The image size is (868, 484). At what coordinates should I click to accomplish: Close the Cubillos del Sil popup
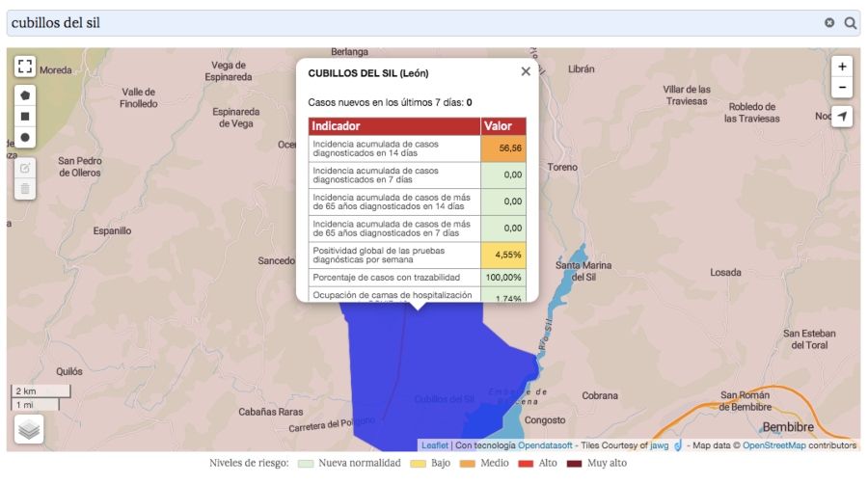(x=526, y=71)
